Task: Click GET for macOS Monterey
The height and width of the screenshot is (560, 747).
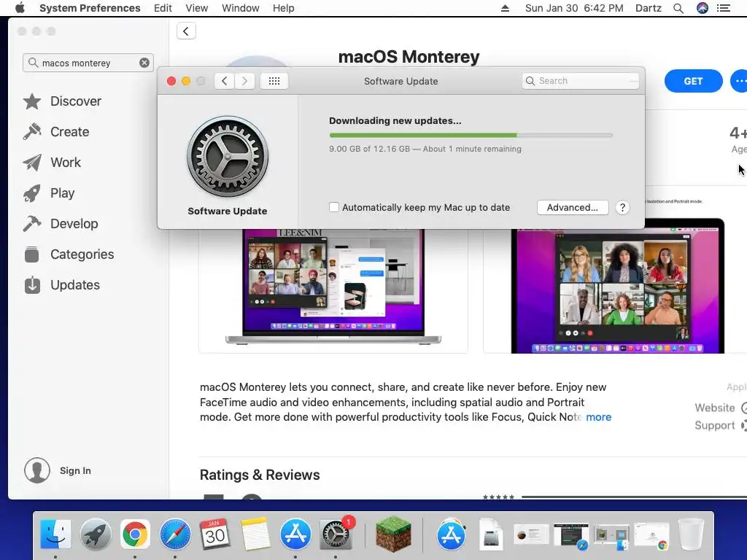Action: [693, 81]
